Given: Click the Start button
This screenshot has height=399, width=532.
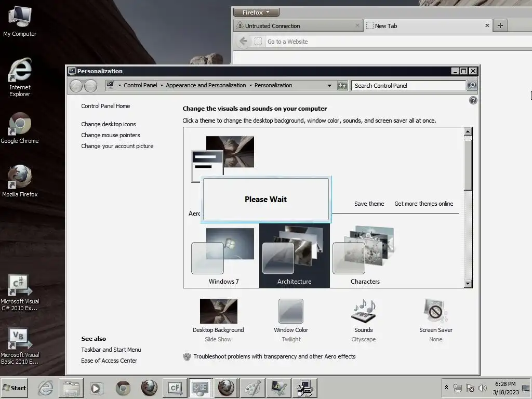Looking at the screenshot, I should pyautogui.click(x=14, y=388).
